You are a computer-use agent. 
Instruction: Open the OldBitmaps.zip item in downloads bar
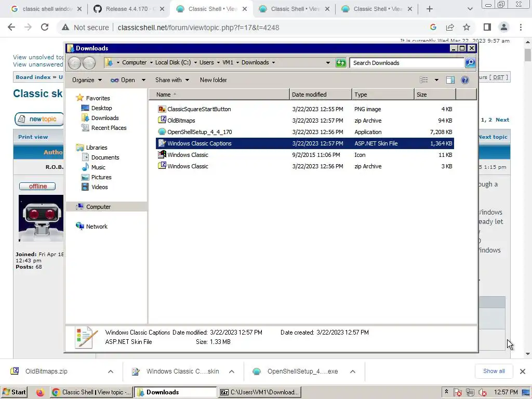(46, 371)
